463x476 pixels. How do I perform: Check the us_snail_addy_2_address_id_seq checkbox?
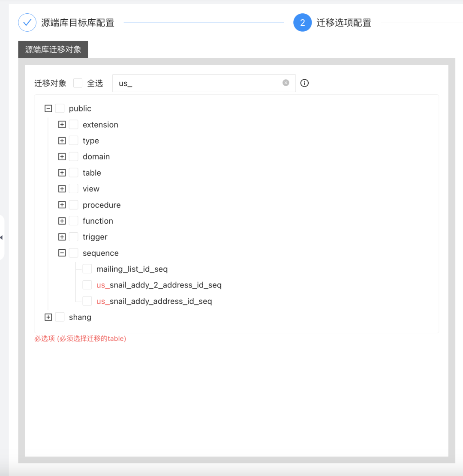pyautogui.click(x=87, y=284)
